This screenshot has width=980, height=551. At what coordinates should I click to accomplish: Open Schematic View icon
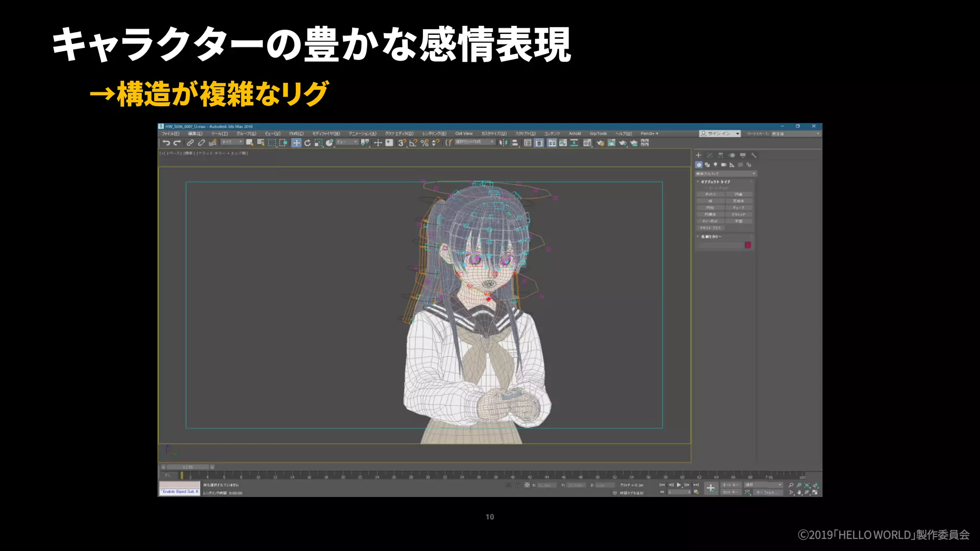click(x=574, y=143)
